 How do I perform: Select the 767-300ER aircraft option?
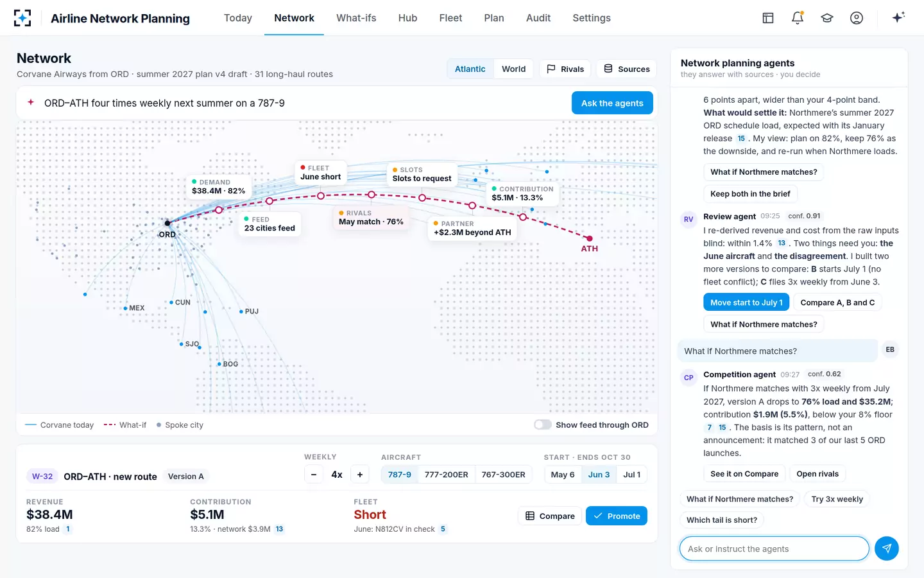(503, 475)
